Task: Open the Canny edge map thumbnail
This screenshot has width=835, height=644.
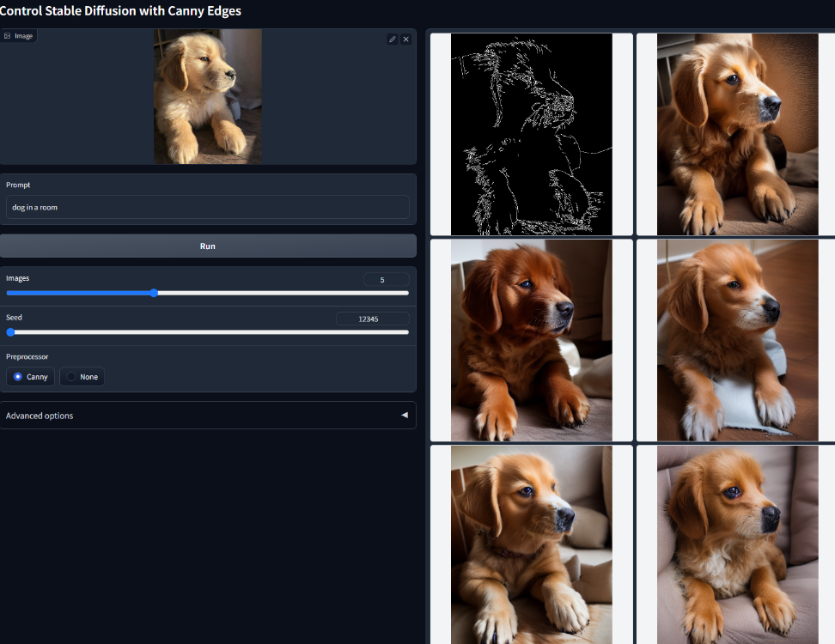Action: (x=531, y=134)
